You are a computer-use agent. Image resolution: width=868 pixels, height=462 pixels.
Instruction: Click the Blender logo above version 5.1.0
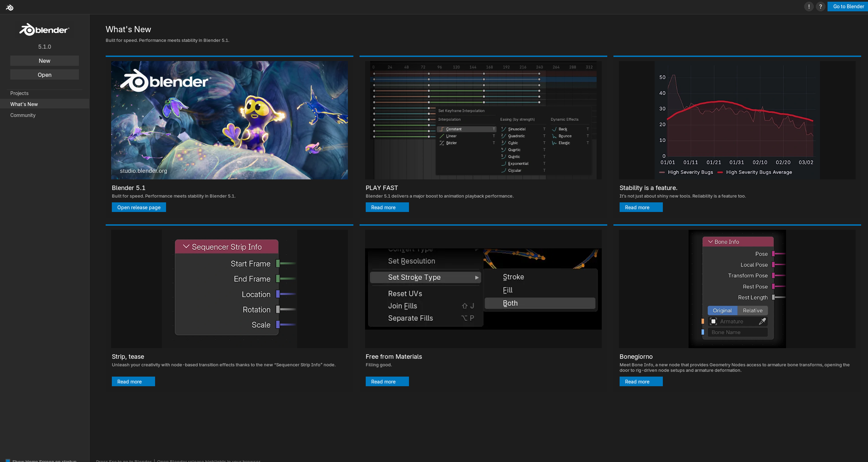pyautogui.click(x=44, y=30)
